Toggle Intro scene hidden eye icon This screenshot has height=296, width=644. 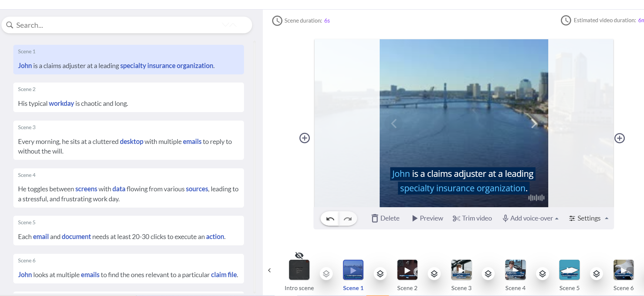[x=299, y=255]
